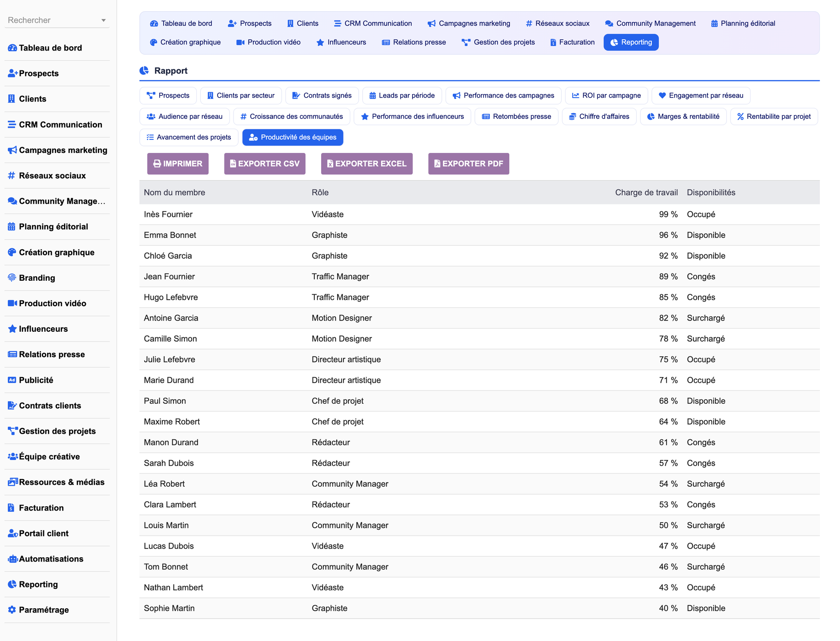The image size is (840, 641).
Task: Open Relations presse in top navigation
Action: (x=414, y=42)
